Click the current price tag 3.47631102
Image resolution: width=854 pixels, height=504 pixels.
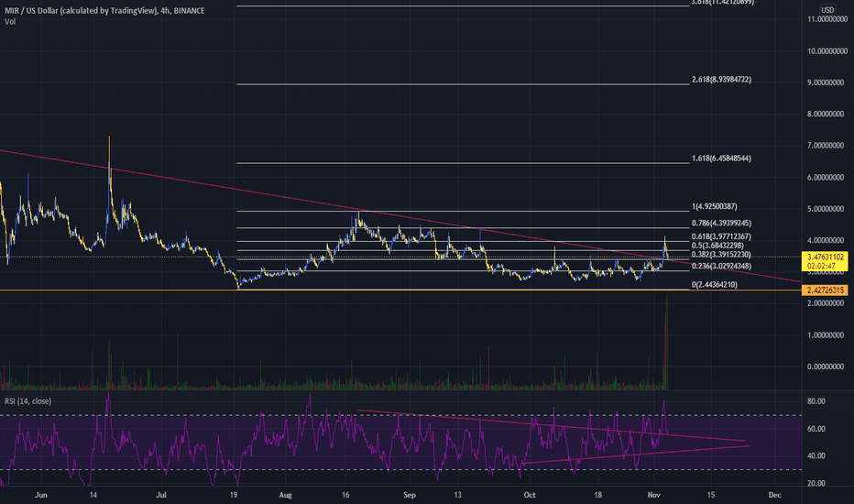[x=825, y=261]
